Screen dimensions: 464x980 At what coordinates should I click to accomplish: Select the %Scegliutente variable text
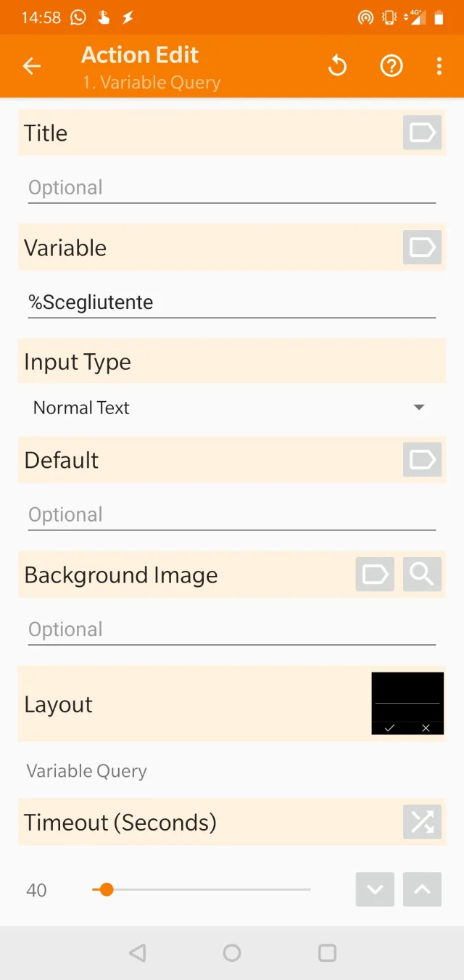tap(90, 302)
